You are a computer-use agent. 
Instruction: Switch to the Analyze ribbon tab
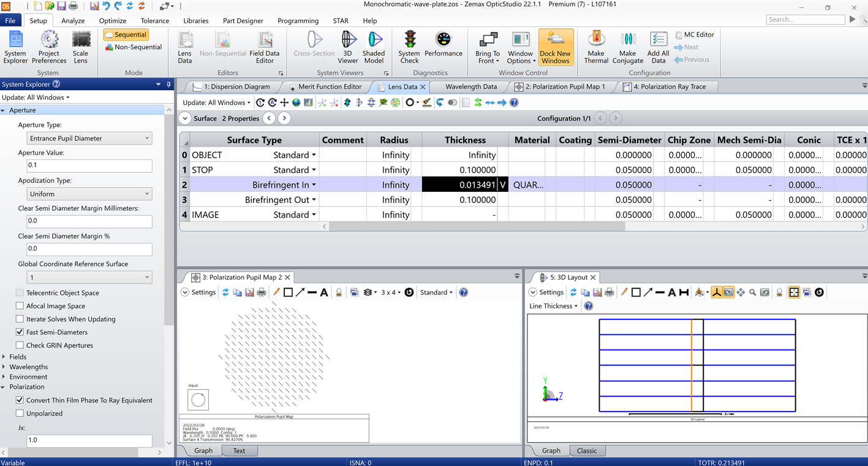pos(73,20)
